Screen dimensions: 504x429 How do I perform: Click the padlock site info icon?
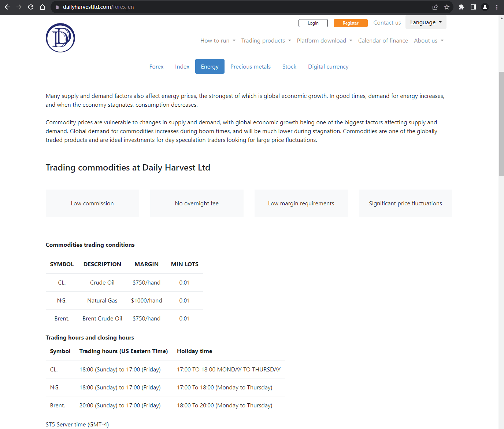(57, 7)
